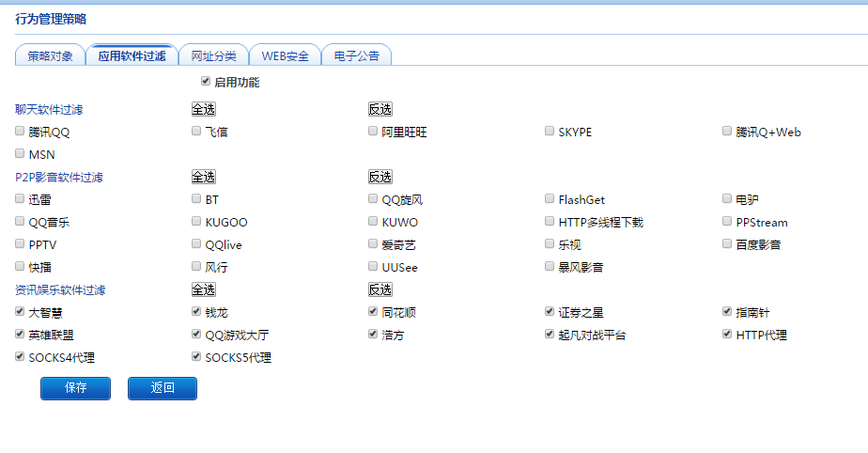This screenshot has height=453, width=868.
Task: Select the 应用软件过滤 tab
Action: coord(132,55)
